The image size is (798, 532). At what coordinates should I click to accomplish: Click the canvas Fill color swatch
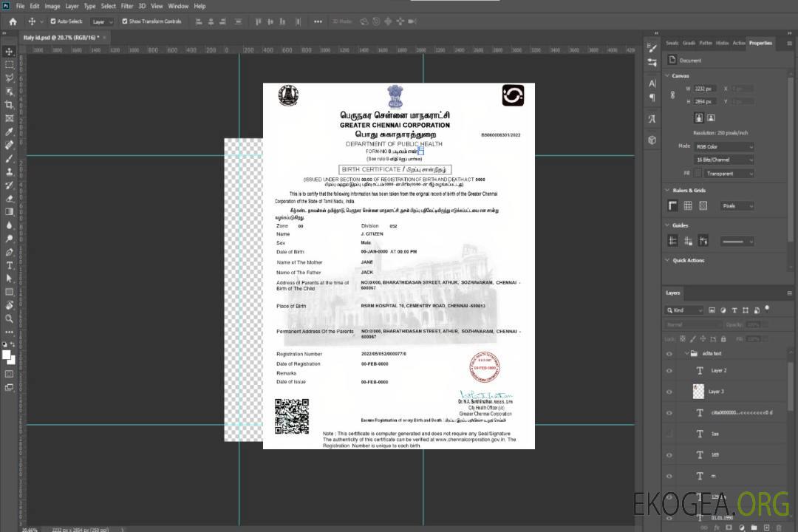698,174
